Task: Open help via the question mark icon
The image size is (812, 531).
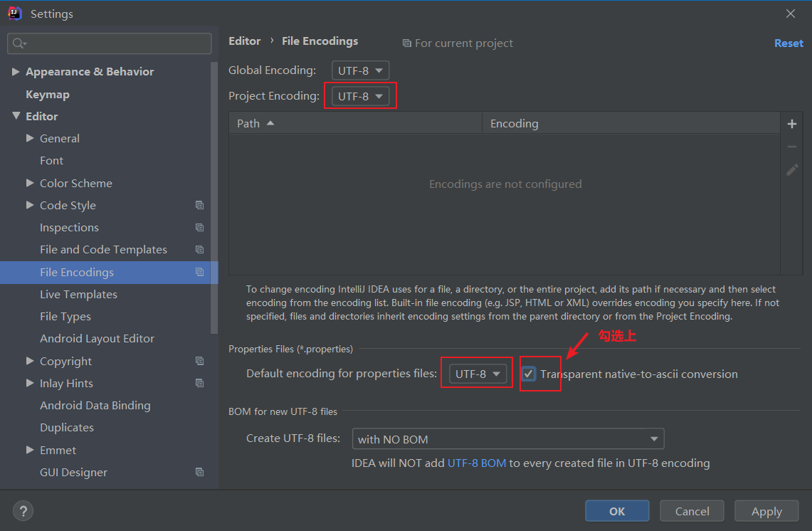Action: (22, 510)
